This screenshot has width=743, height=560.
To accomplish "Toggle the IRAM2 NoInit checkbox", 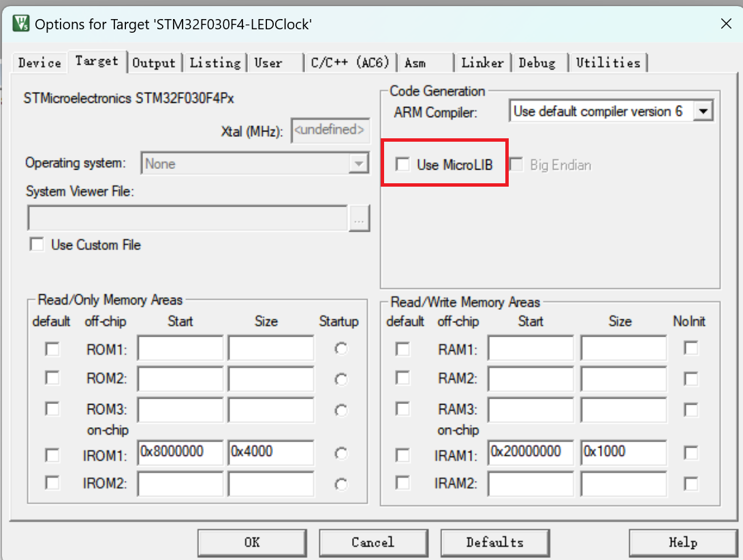I will pyautogui.click(x=691, y=484).
